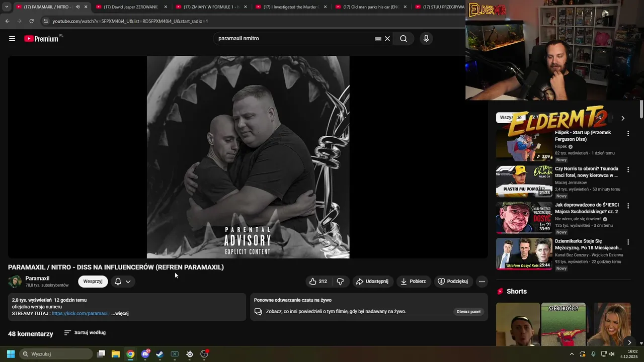The image size is (644, 362).
Task: Close the Dawid Jasper ZEROWANIE tab
Action: coord(166,7)
